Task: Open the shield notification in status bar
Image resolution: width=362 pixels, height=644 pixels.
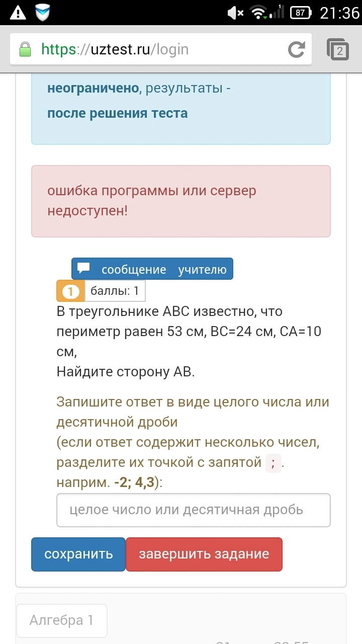Action: pos(43,13)
